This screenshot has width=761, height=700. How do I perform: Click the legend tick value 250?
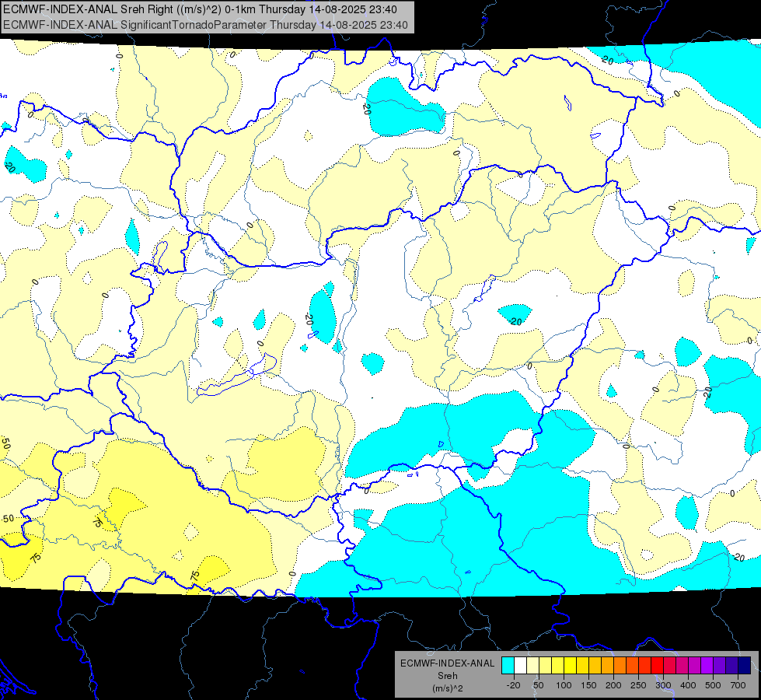tap(638, 685)
